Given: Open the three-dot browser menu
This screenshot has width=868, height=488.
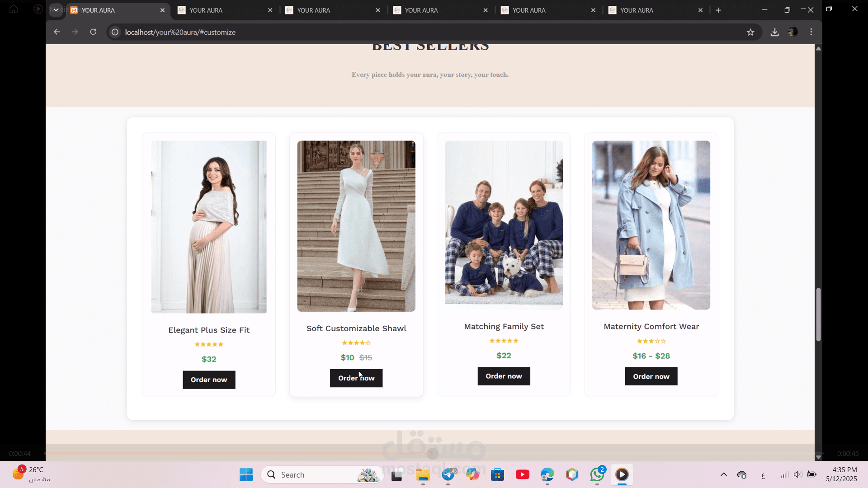Looking at the screenshot, I should pyautogui.click(x=811, y=32).
